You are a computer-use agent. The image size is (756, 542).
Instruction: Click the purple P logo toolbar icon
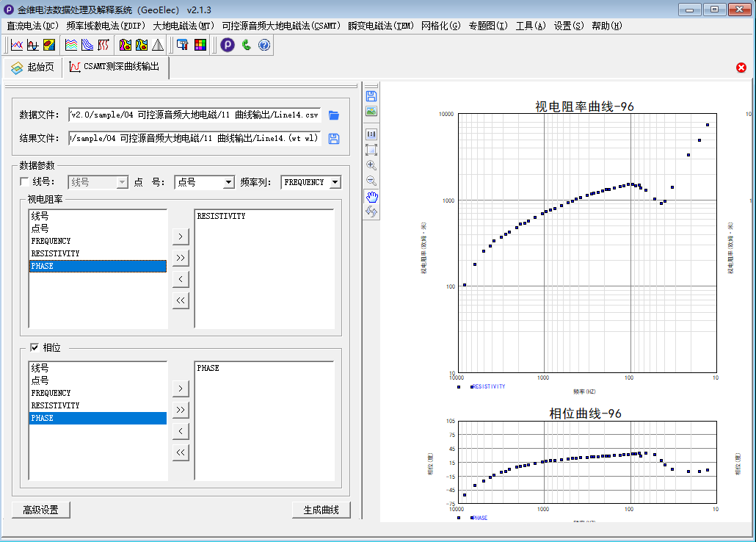(x=228, y=46)
